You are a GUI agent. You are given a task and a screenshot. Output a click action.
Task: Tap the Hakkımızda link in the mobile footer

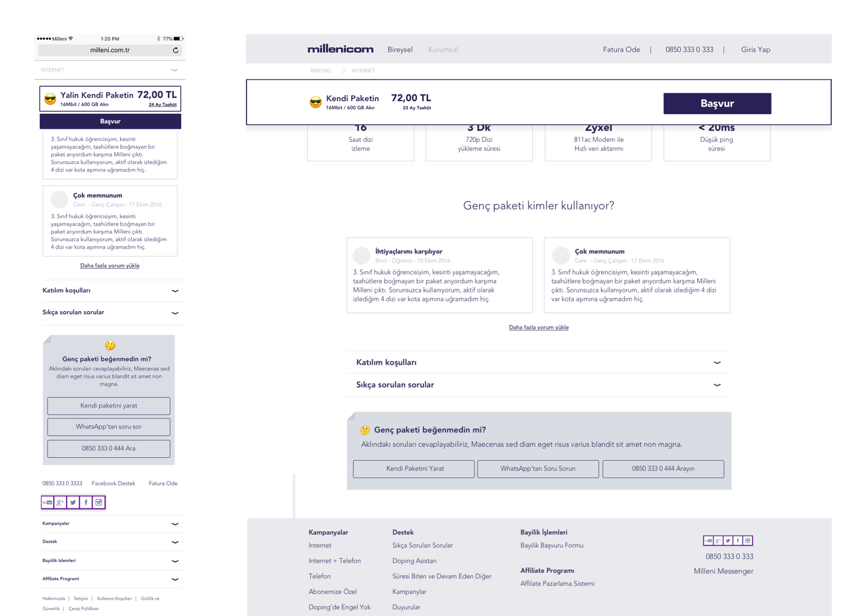tap(54, 599)
